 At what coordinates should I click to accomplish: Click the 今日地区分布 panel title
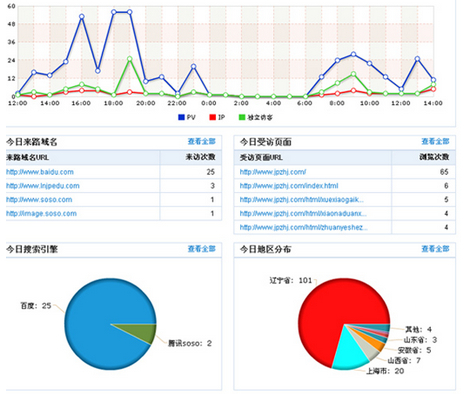pyautogui.click(x=266, y=249)
